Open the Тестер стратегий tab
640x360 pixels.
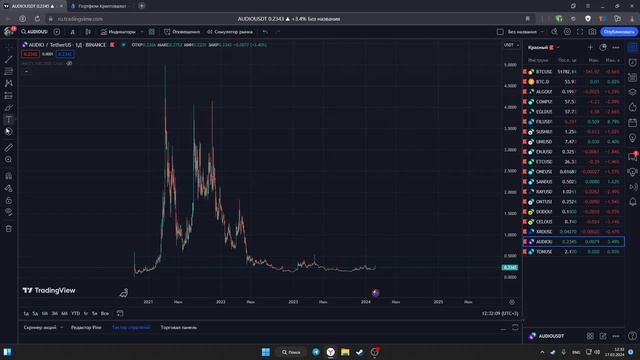click(x=131, y=327)
